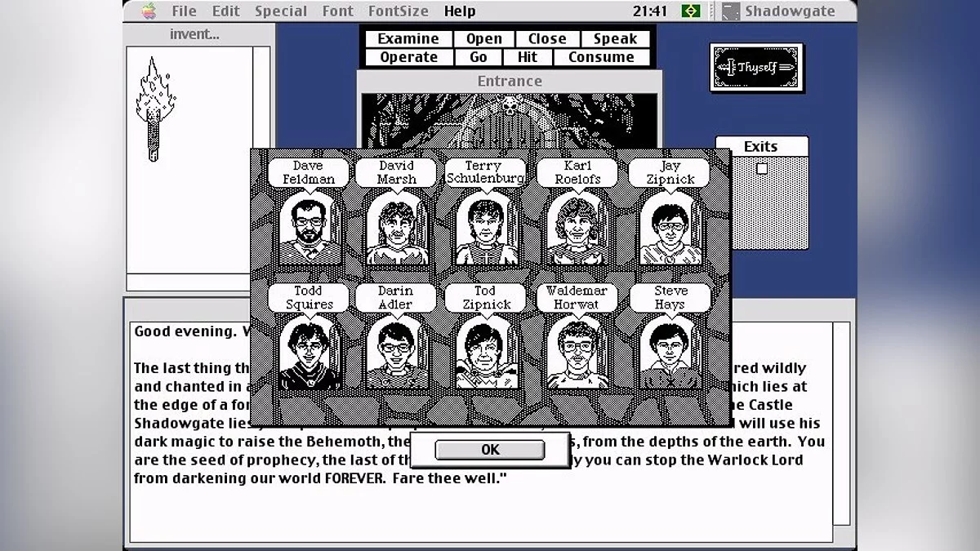
Task: Choose the Open command
Action: pyautogui.click(x=484, y=38)
